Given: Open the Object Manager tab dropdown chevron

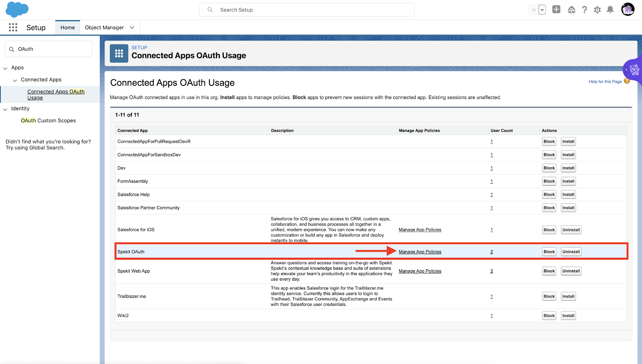Looking at the screenshot, I should coord(132,27).
